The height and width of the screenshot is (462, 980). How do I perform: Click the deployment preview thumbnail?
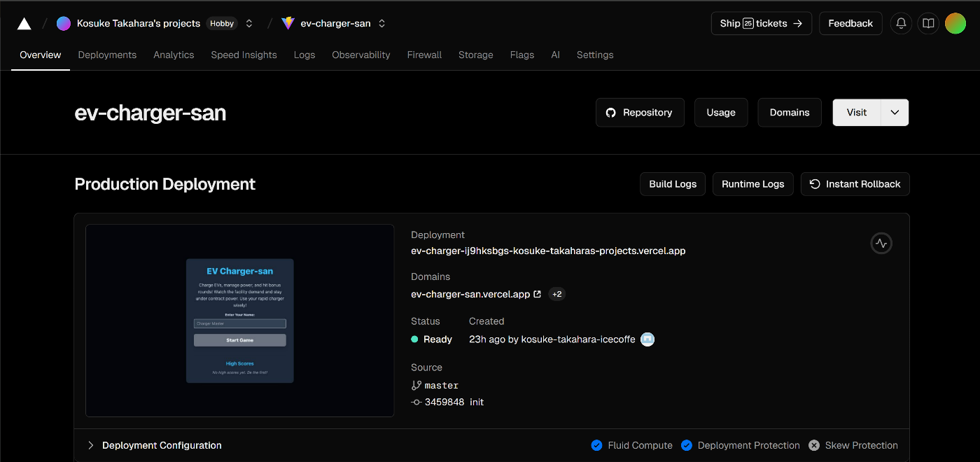(240, 321)
